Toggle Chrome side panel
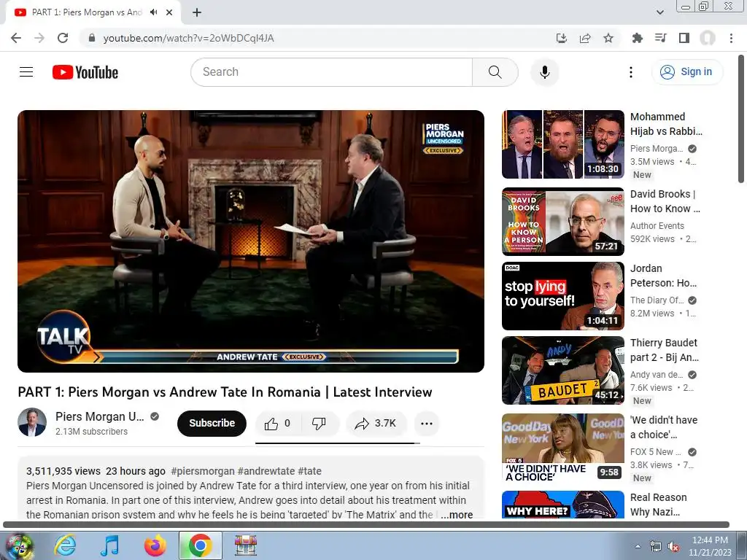 (x=684, y=38)
